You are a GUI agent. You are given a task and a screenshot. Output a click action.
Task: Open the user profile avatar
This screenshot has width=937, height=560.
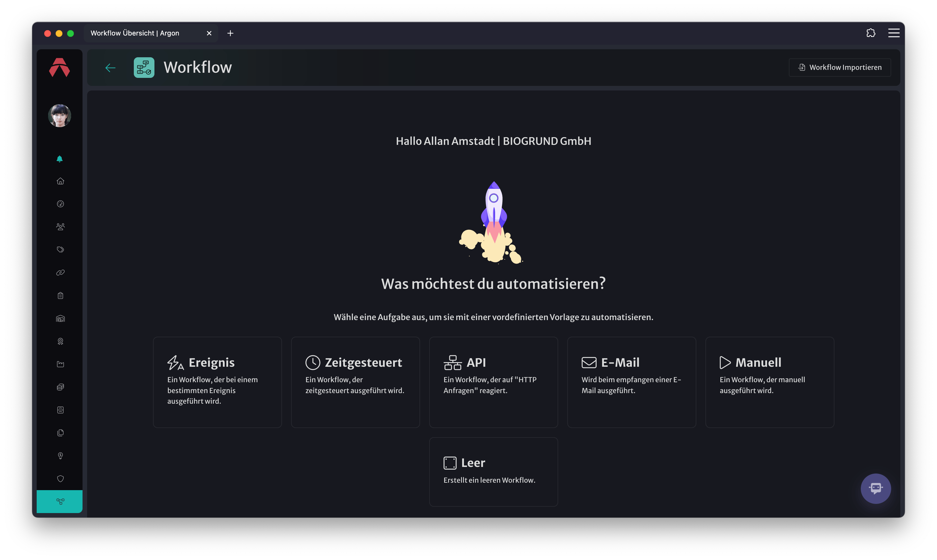pyautogui.click(x=60, y=116)
